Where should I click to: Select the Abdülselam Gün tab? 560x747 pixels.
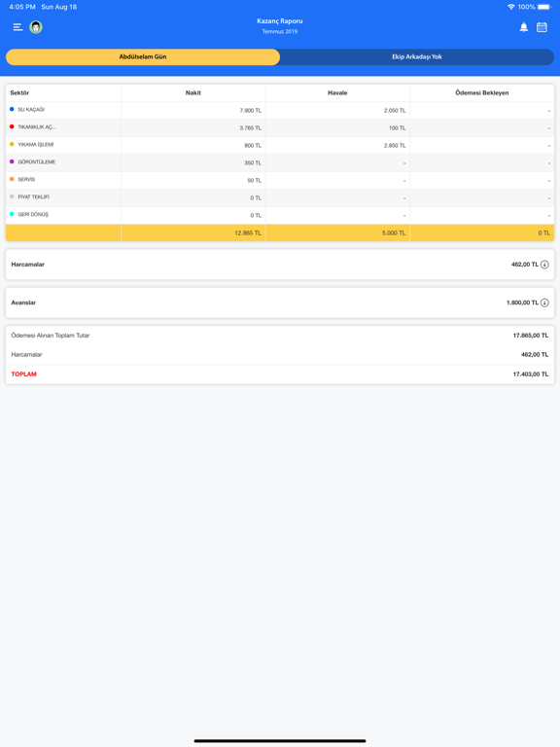click(x=143, y=56)
